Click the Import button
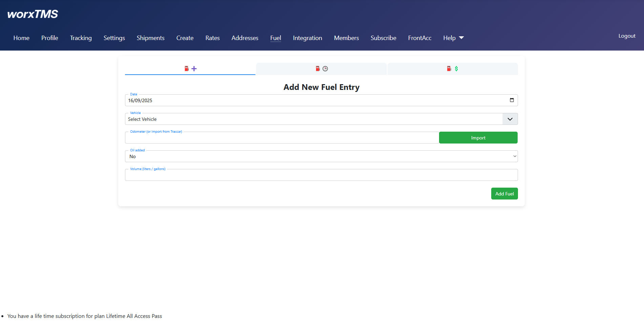The height and width of the screenshot is (323, 644). (x=478, y=137)
